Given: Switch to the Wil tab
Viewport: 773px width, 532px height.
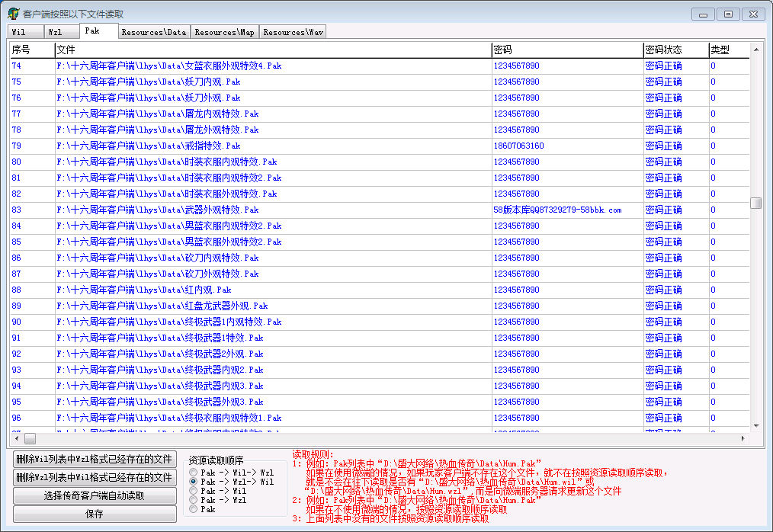Looking at the screenshot, I should coord(26,32).
